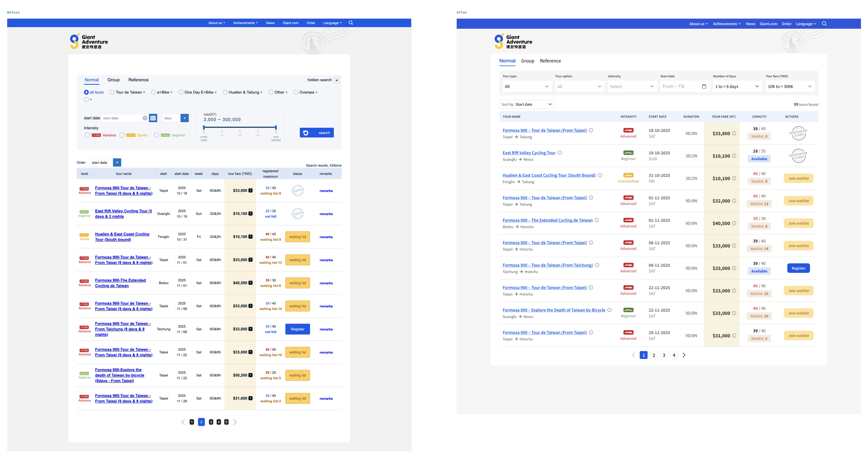The image size is (868, 460).
Task: Click the Giant Adventure logo
Action: click(x=89, y=41)
